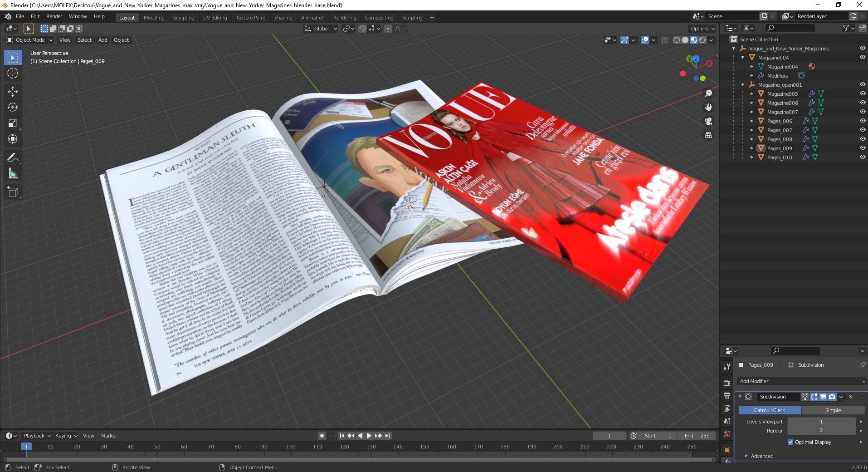Open the Global transform orientation dropdown
This screenshot has height=472, width=868.
tap(321, 29)
